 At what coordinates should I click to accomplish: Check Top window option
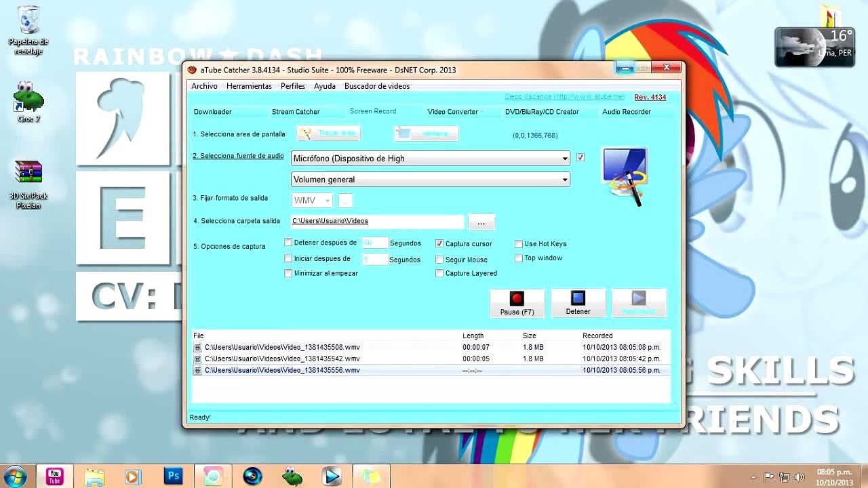point(519,258)
